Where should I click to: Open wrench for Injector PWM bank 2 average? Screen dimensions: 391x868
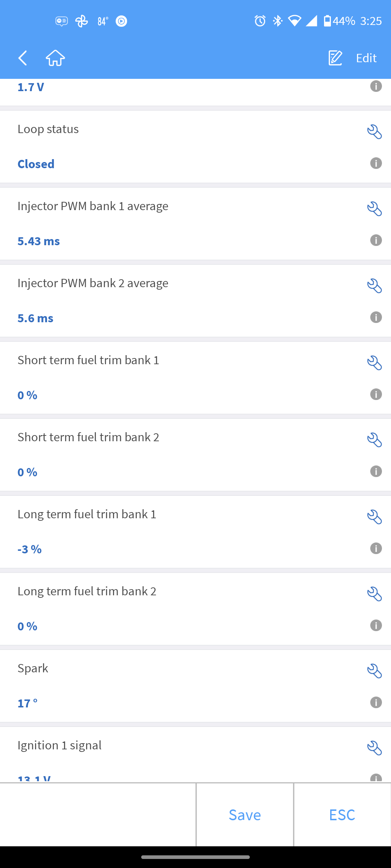[374, 286]
